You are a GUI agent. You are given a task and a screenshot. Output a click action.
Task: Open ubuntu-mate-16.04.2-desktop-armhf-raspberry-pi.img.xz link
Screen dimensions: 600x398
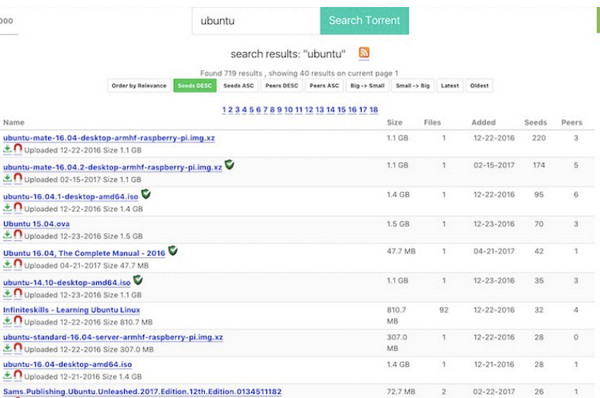pos(112,167)
